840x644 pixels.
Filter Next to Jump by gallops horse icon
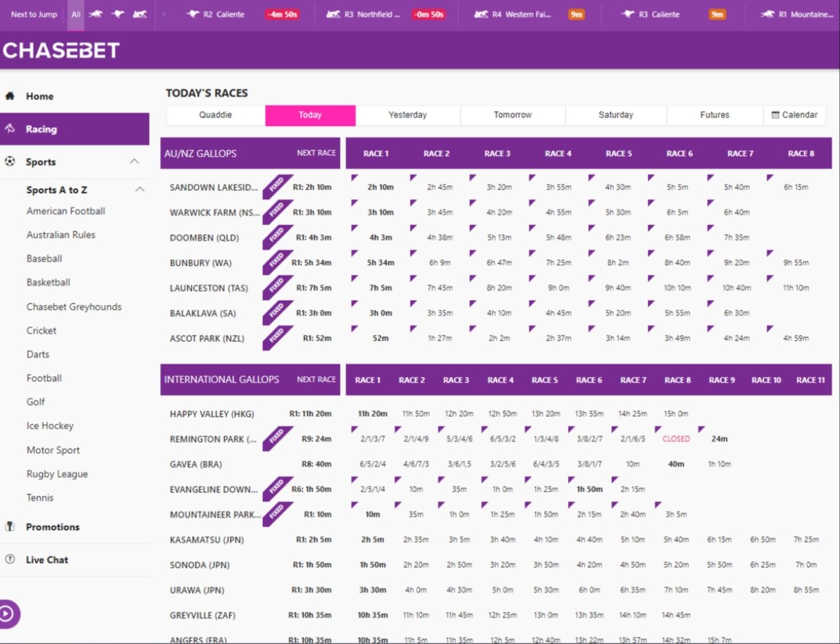[95, 14]
